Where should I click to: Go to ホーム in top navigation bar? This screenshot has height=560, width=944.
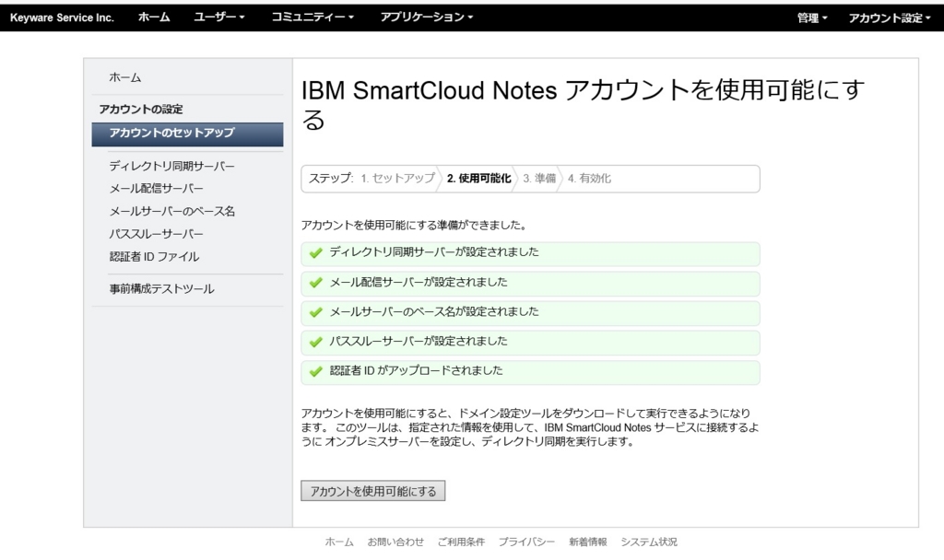coord(154,17)
